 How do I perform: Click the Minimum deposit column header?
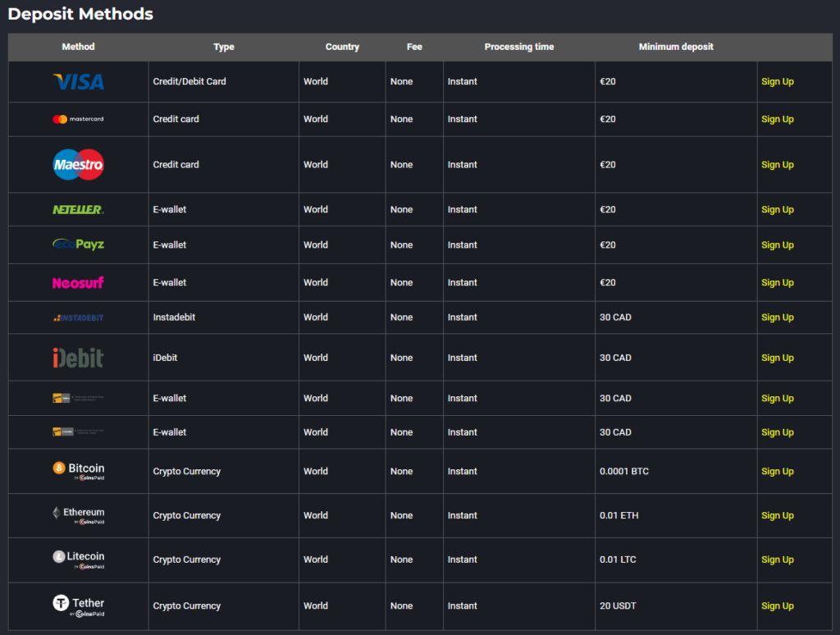click(x=676, y=47)
